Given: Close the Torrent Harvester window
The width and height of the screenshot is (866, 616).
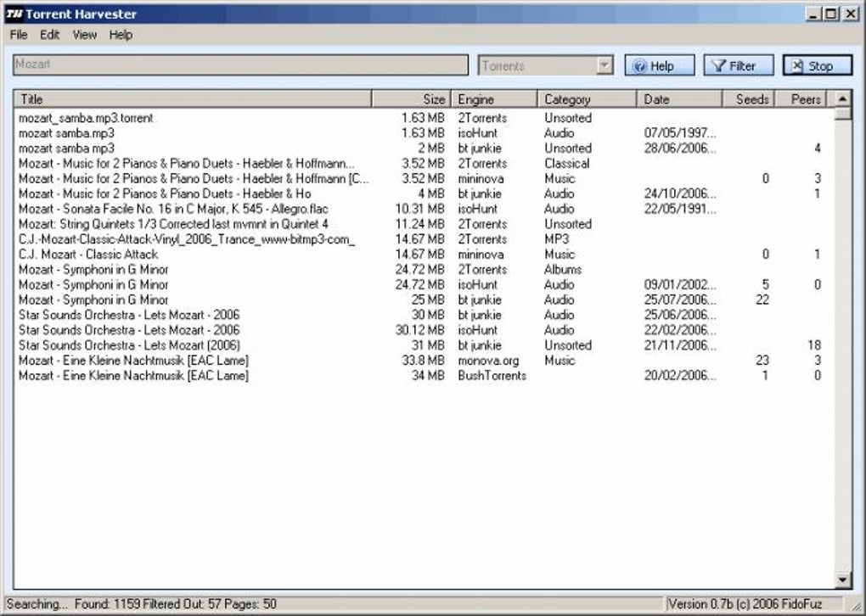Looking at the screenshot, I should pos(851,14).
